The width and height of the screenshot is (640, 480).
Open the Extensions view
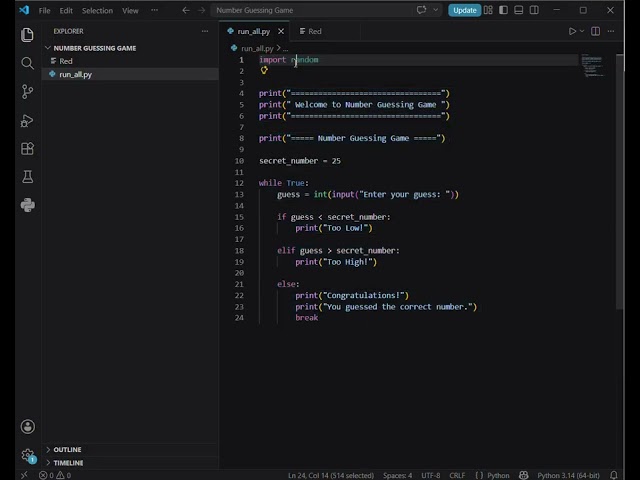coord(27,149)
